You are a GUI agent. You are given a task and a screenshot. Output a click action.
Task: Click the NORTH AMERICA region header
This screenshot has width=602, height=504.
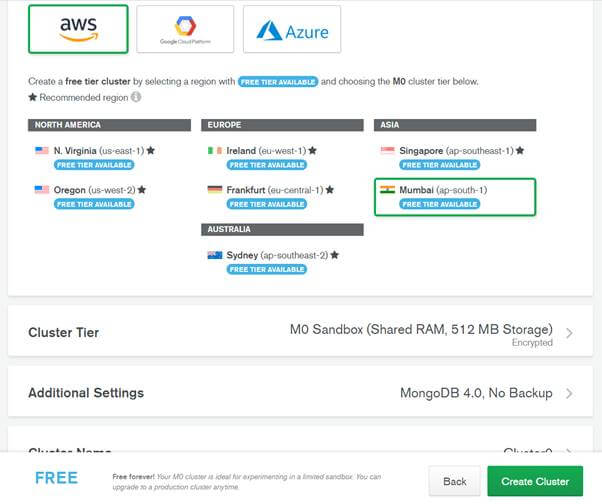109,125
